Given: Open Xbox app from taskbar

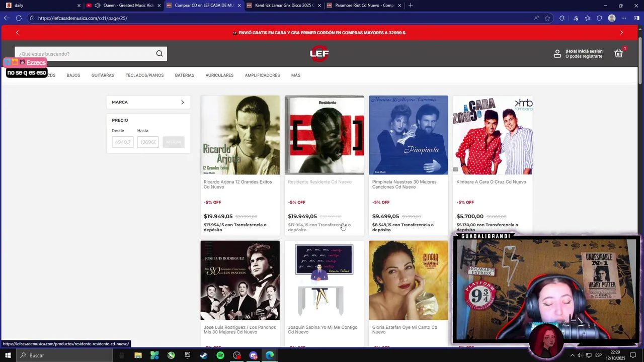Looking at the screenshot, I should [x=171, y=355].
